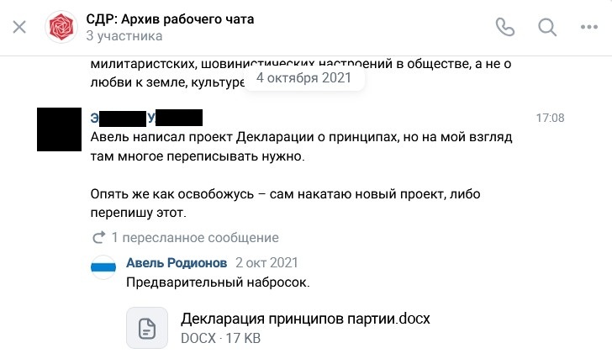Open the redacted sender's black avatar

[x=59, y=129]
